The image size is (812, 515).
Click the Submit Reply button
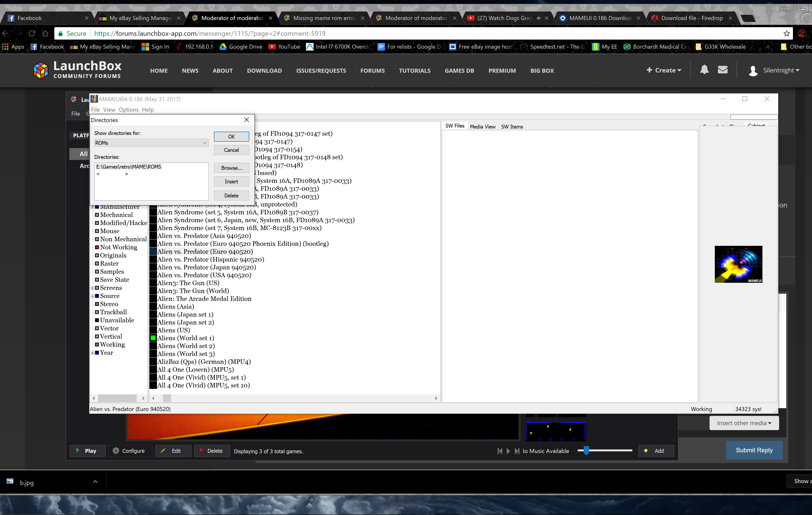click(754, 450)
